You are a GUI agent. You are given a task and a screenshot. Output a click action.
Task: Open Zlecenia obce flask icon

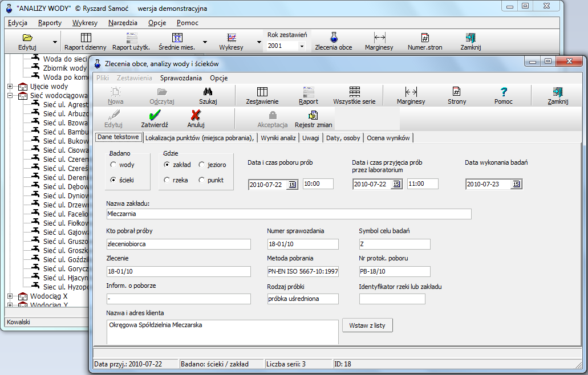click(x=334, y=38)
